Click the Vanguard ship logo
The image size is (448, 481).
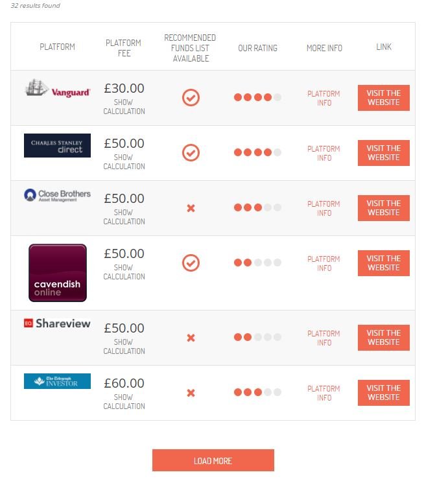click(57, 89)
